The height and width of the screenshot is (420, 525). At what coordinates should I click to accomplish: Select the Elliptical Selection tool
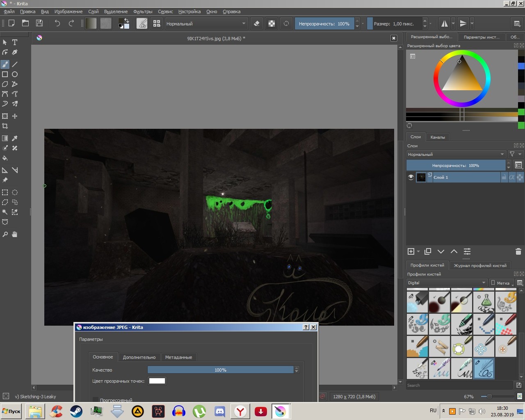(15, 192)
